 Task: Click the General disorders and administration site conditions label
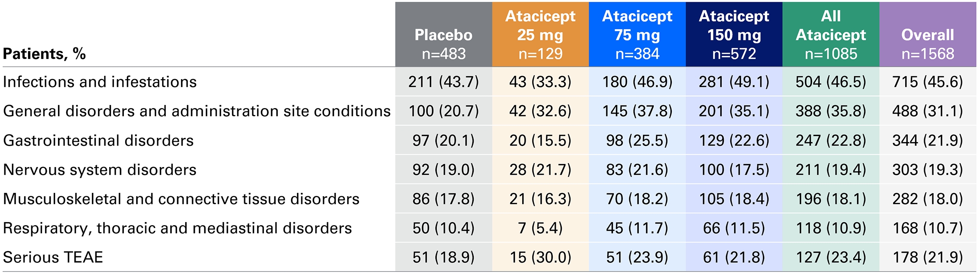(196, 111)
